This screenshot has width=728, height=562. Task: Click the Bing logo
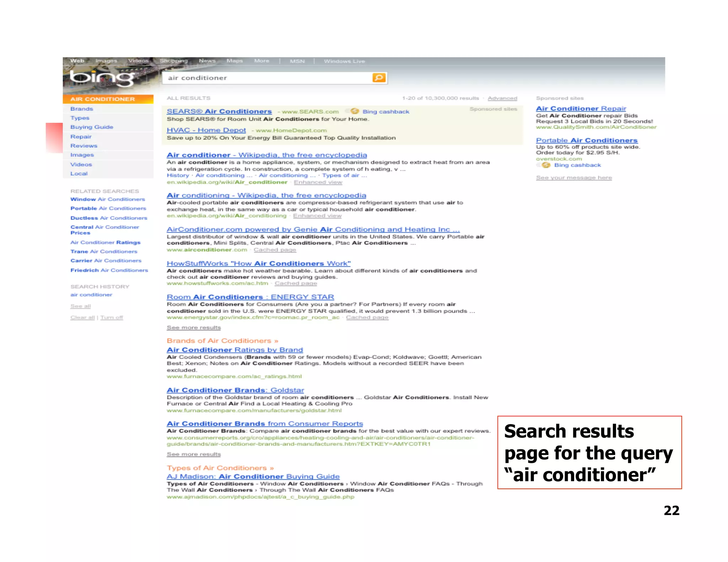[102, 78]
